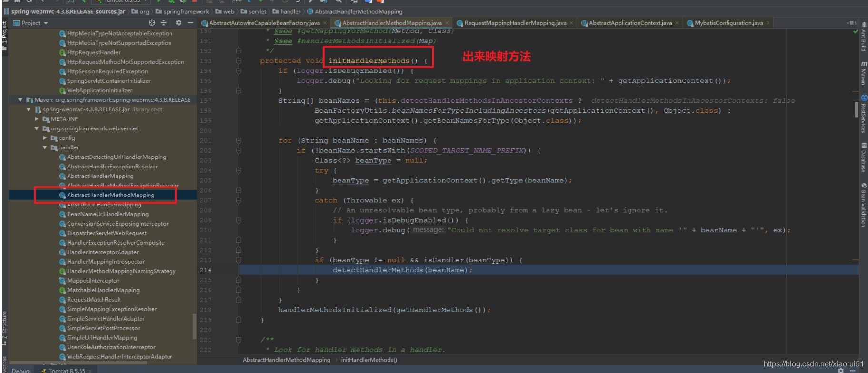
Task: Click the handler breadcrumb
Action: click(x=287, y=11)
